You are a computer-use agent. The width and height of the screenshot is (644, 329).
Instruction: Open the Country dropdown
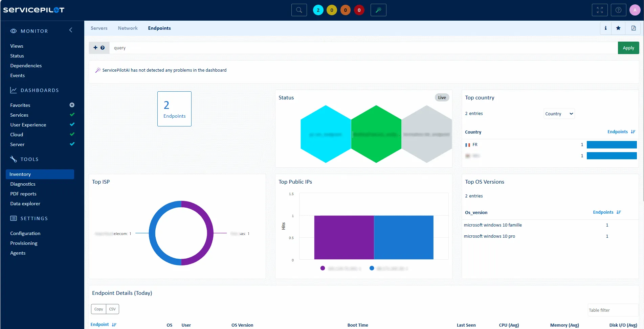(x=559, y=114)
